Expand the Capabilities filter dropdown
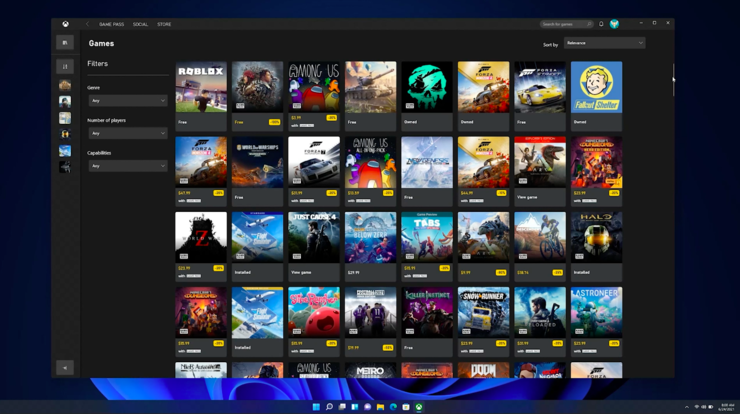Image resolution: width=740 pixels, height=414 pixels. (x=127, y=166)
